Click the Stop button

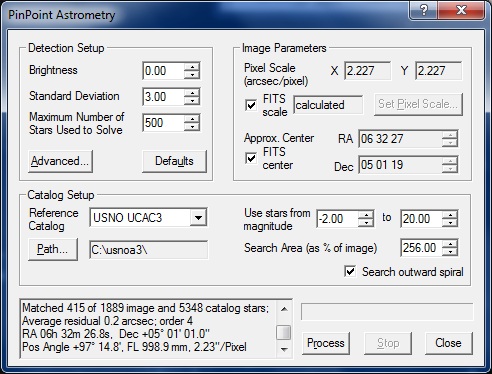388,343
